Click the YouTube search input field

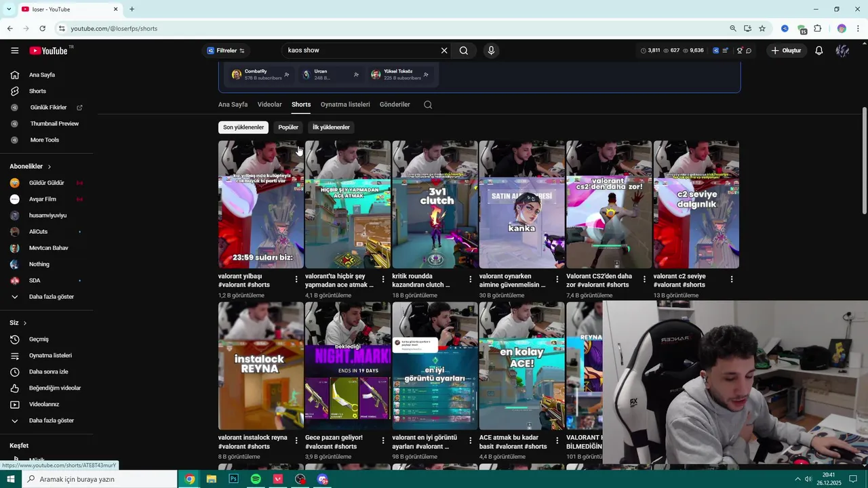point(361,50)
